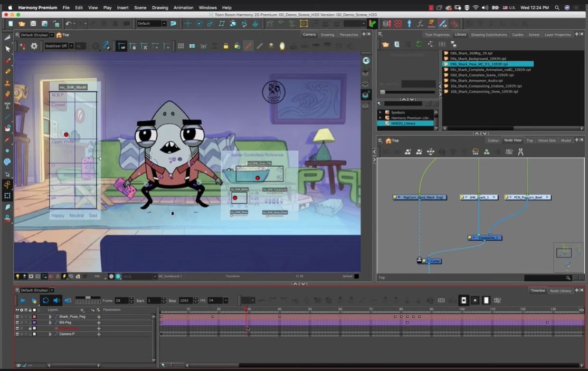The height and width of the screenshot is (371, 588).
Task: Toggle Loop playback in Timeline toolbar
Action: pos(45,300)
